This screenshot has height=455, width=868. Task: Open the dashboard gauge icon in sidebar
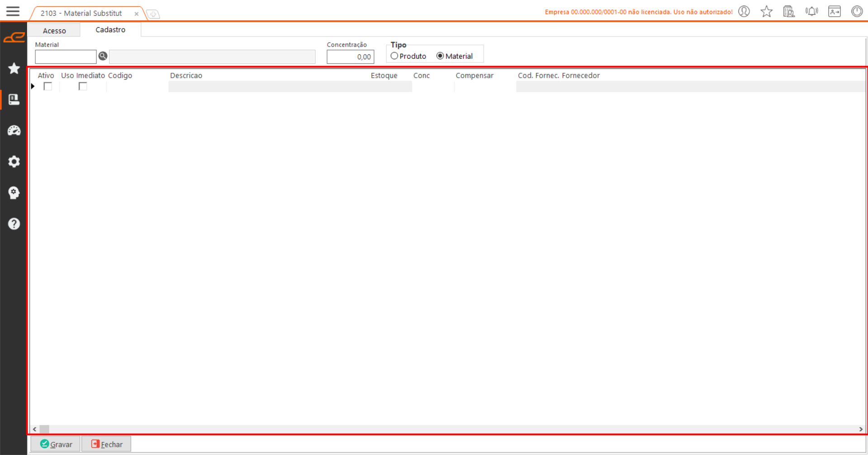pyautogui.click(x=14, y=131)
